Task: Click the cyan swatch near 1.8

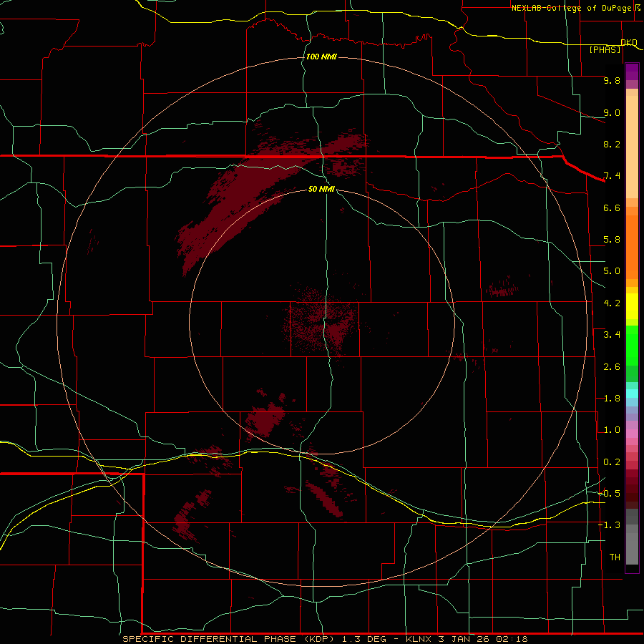Action: tap(632, 394)
